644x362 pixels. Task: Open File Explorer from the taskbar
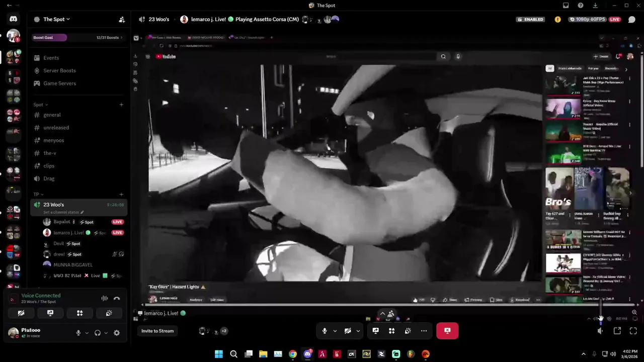click(x=263, y=354)
